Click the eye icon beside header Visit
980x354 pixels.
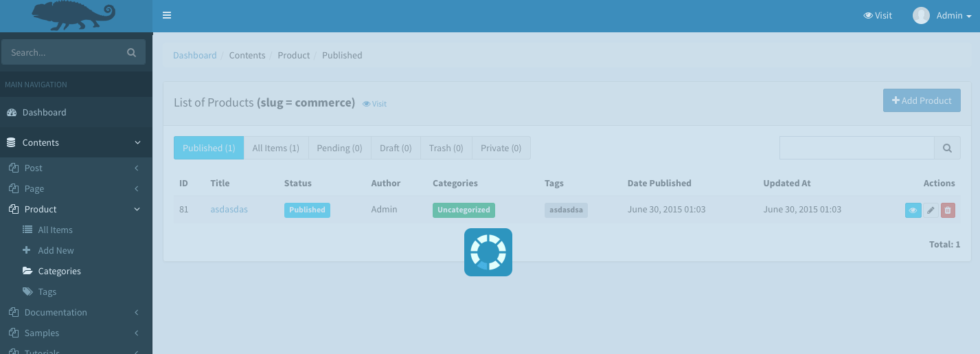[868, 16]
